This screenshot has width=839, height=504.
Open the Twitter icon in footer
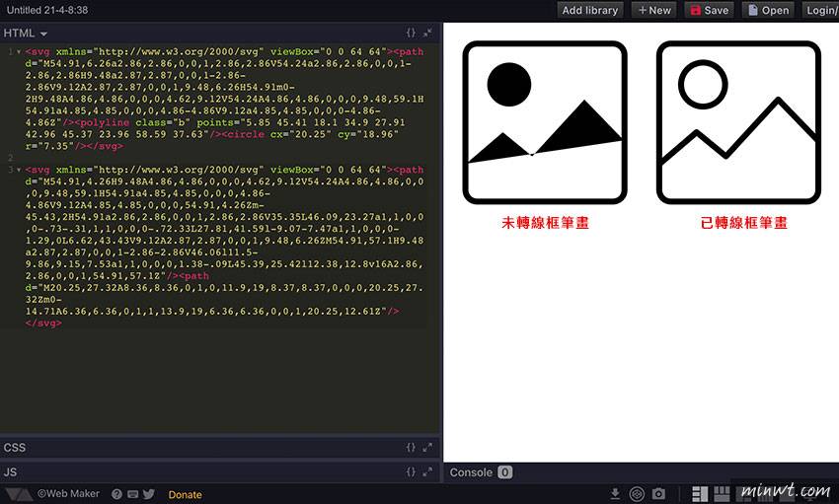[x=149, y=494]
